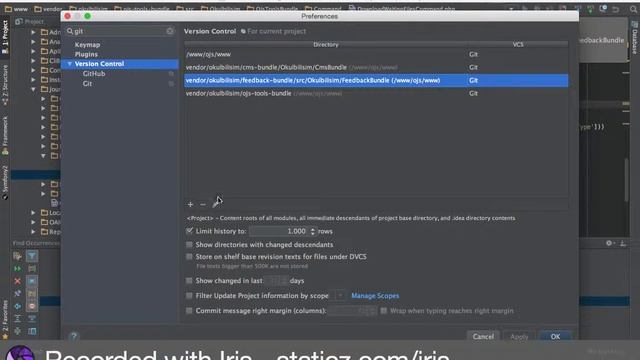640x360 pixels.
Task: Remove the selected VCS mapping with minus
Action: click(x=203, y=204)
